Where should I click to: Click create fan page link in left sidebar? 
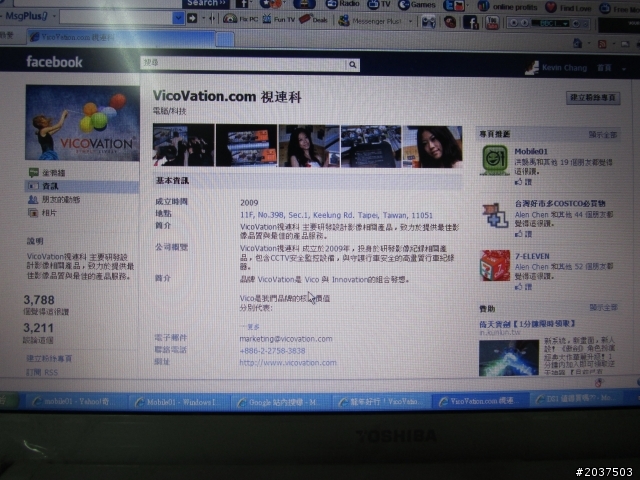pyautogui.click(x=49, y=358)
